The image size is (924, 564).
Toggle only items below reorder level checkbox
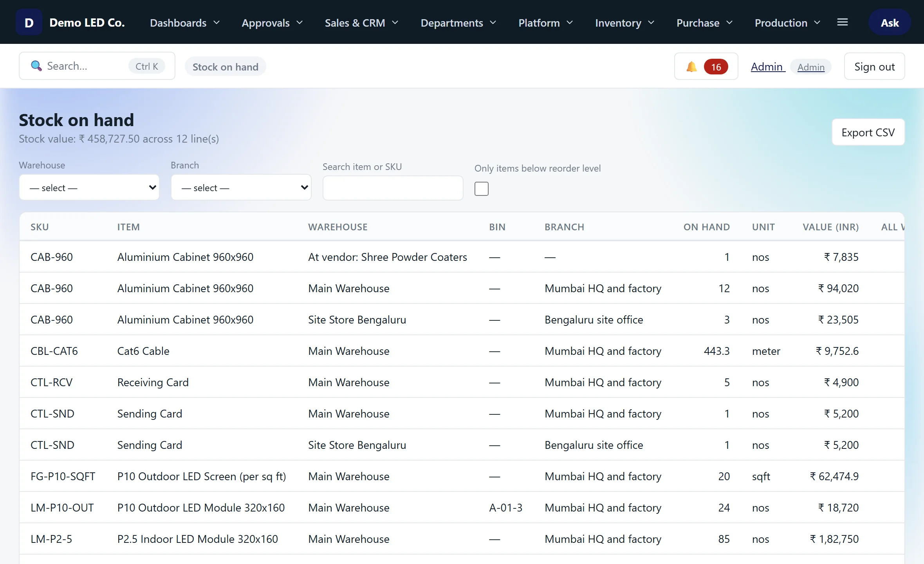481,189
